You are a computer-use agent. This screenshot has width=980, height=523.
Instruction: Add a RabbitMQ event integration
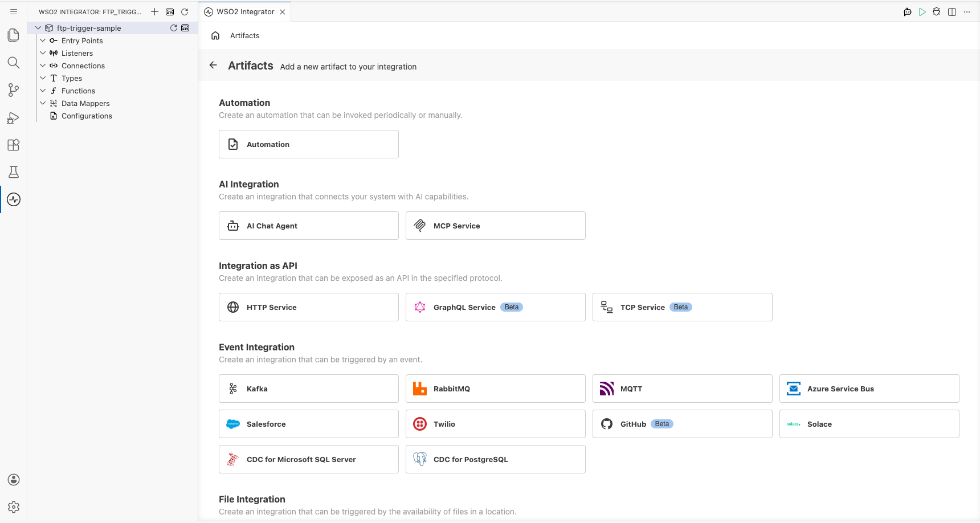coord(496,389)
